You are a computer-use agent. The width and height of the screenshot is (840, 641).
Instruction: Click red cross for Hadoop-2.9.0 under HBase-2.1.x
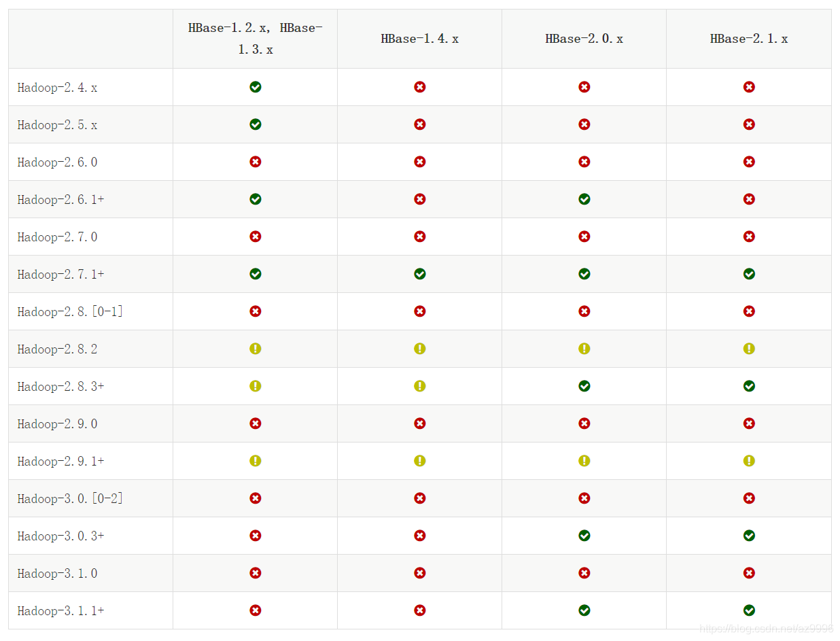[x=749, y=423]
